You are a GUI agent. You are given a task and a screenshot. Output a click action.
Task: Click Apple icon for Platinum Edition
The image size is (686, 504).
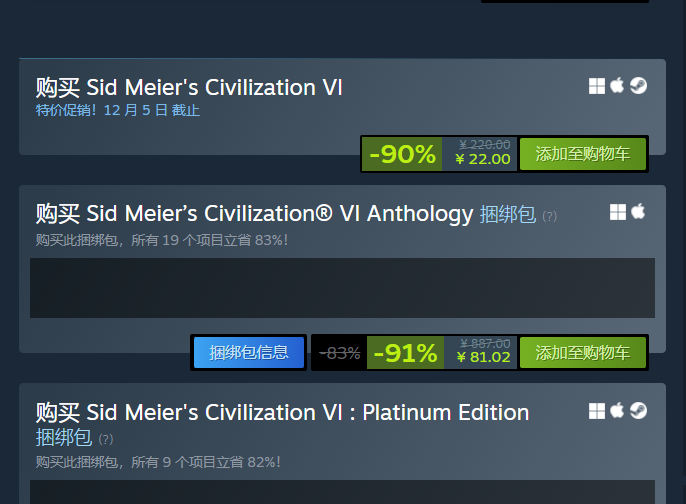(x=617, y=411)
